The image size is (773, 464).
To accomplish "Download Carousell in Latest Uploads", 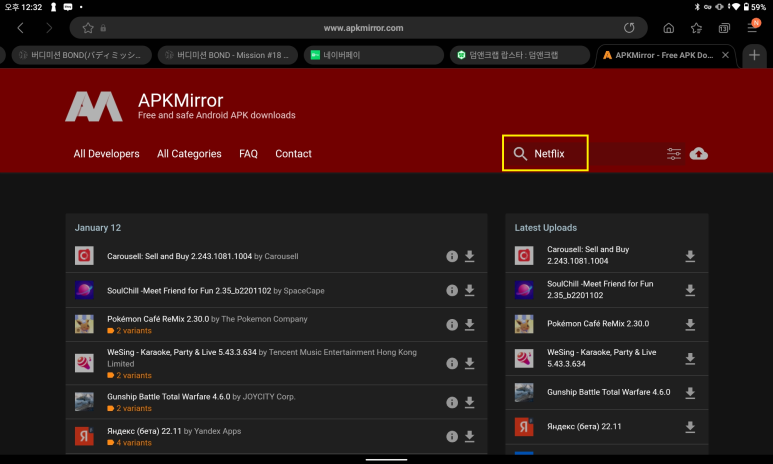I will [690, 255].
